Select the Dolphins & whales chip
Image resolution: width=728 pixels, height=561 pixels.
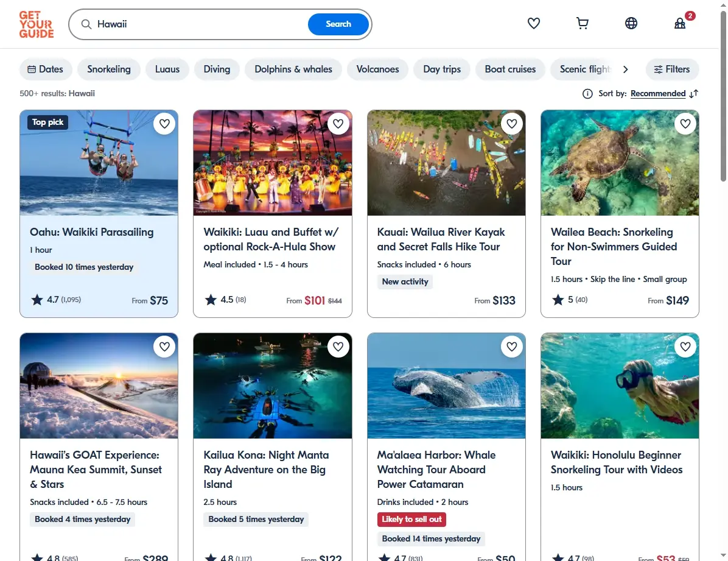click(293, 69)
